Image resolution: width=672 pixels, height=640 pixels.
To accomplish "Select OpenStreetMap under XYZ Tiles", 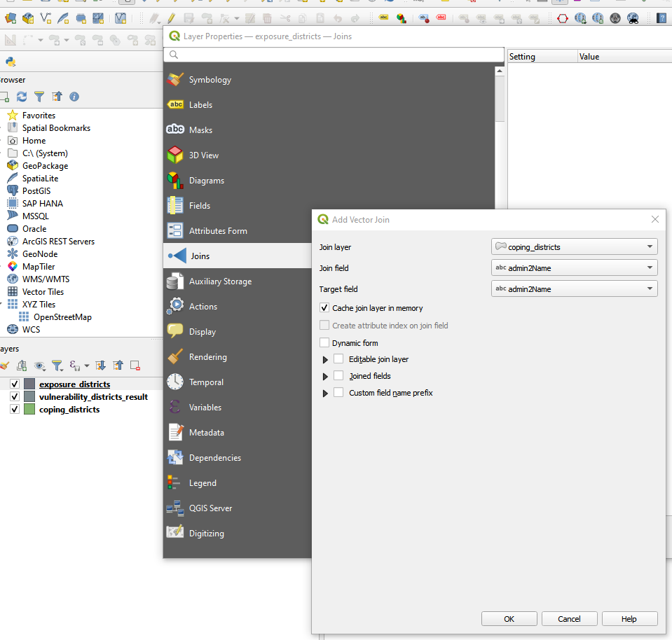I will tap(62, 317).
